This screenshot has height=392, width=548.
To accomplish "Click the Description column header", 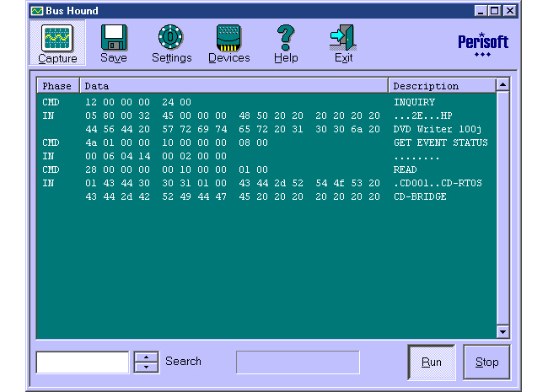I will pos(442,86).
